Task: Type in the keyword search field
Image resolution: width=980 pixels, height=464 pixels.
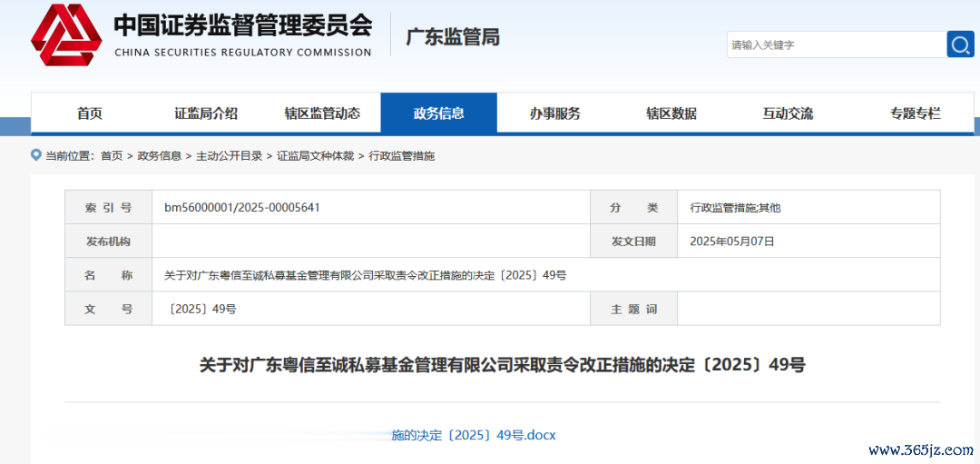Action: (x=835, y=44)
